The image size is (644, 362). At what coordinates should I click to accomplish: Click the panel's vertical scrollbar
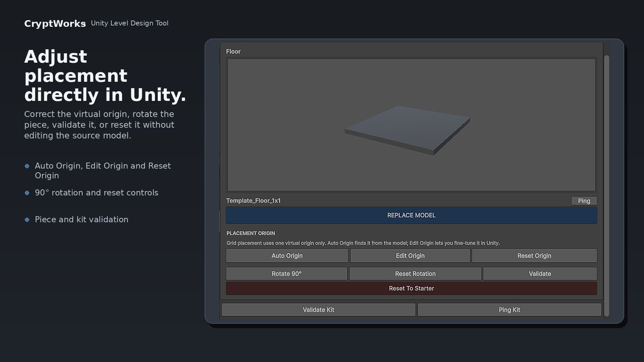click(607, 185)
